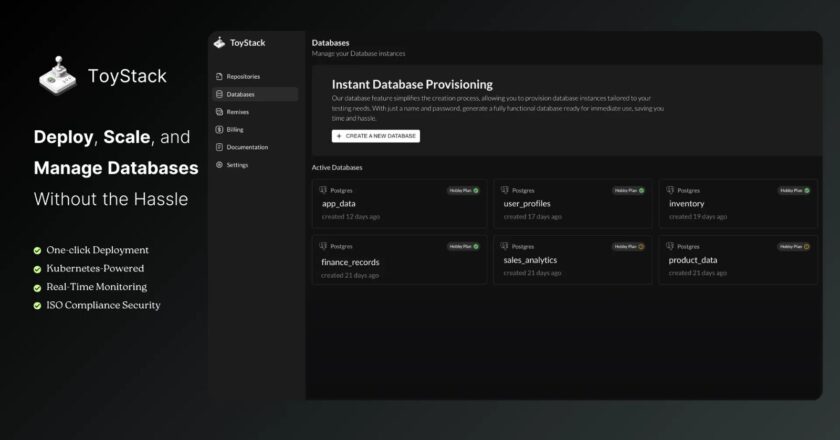Click 'created 21 days ago' under finance_records
The image size is (840, 440).
click(350, 275)
